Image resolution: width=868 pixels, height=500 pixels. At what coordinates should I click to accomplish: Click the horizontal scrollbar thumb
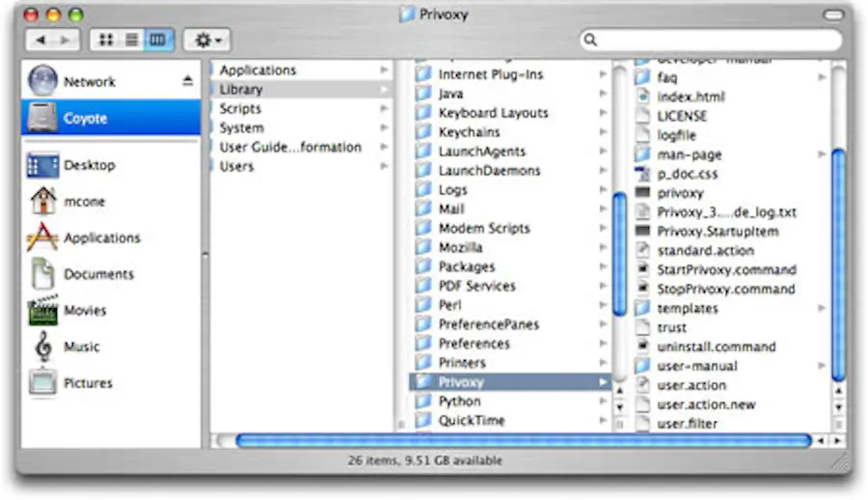tap(524, 441)
